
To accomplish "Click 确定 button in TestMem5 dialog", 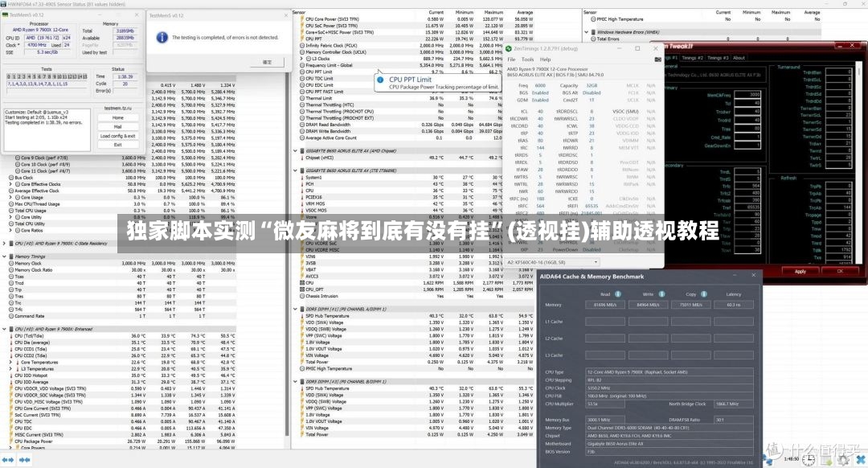I will [267, 62].
